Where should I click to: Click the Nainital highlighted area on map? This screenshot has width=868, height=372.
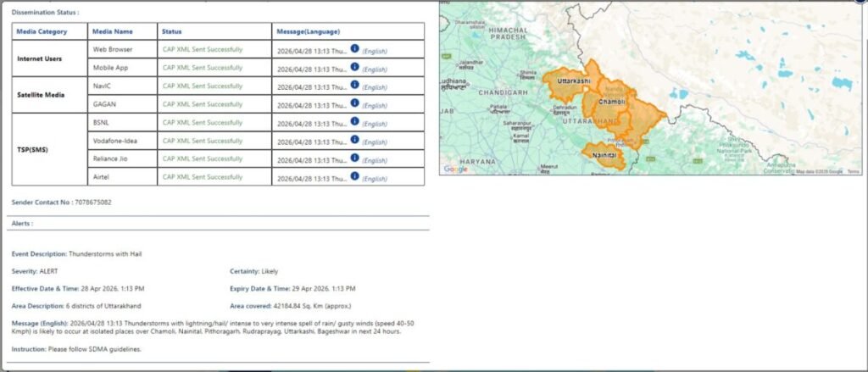click(x=604, y=156)
